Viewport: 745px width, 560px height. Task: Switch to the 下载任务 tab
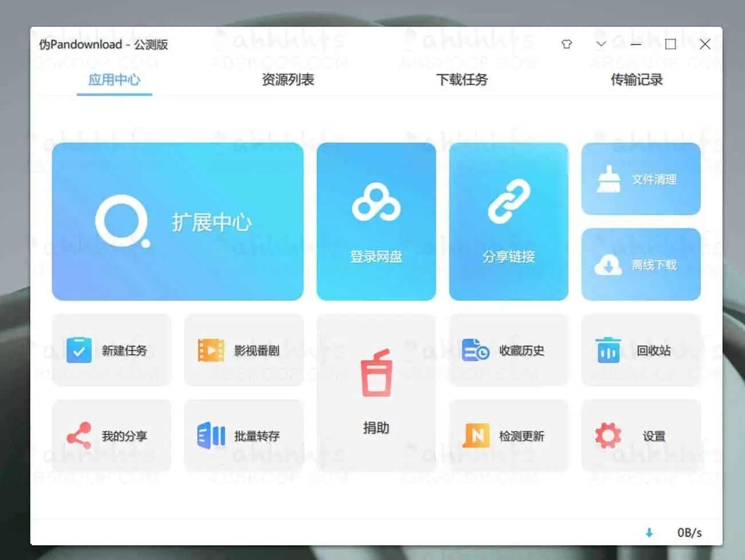coord(462,80)
